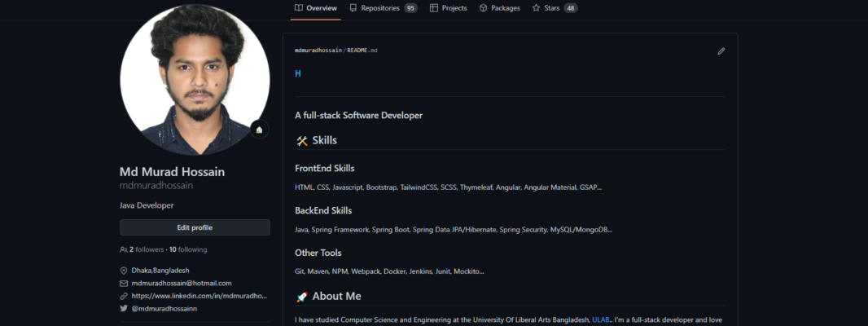The width and height of the screenshot is (868, 326).
Task: Open the @mdmuradhossainn Twitter handle link
Action: [164, 309]
